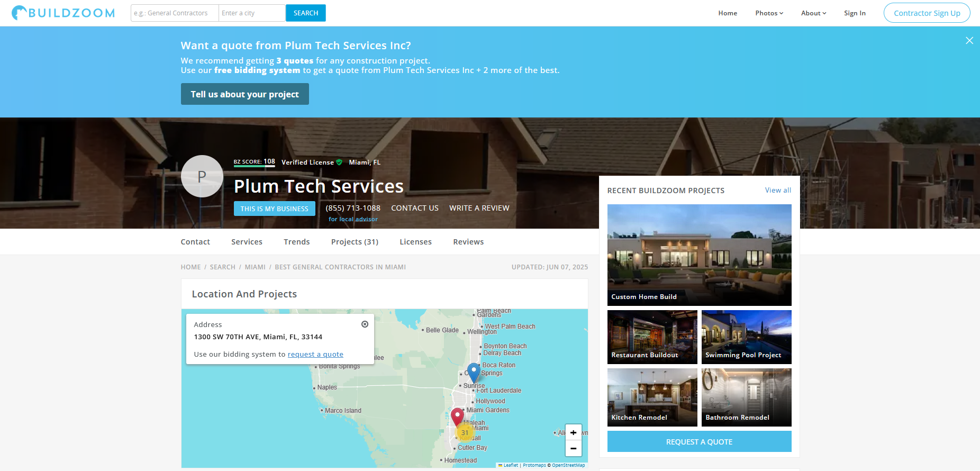
Task: Click View all recent projects
Action: coord(778,191)
